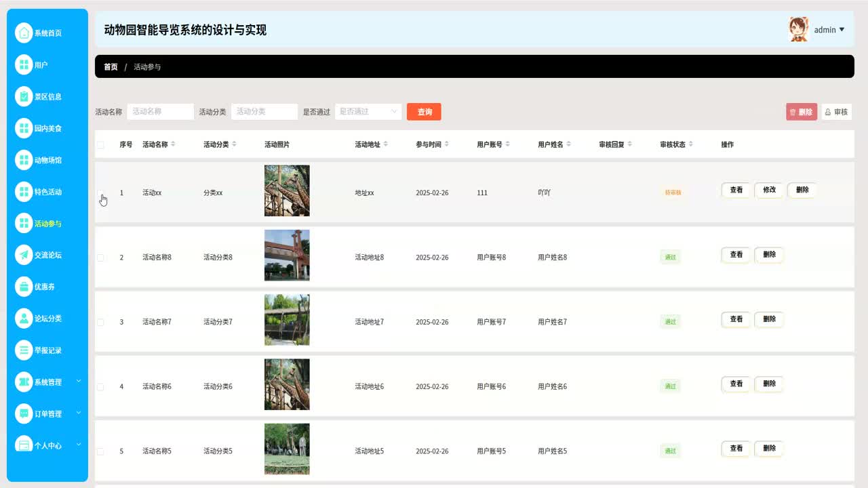The width and height of the screenshot is (868, 488).
Task: Open 景区信息 menu item
Action: (47, 96)
